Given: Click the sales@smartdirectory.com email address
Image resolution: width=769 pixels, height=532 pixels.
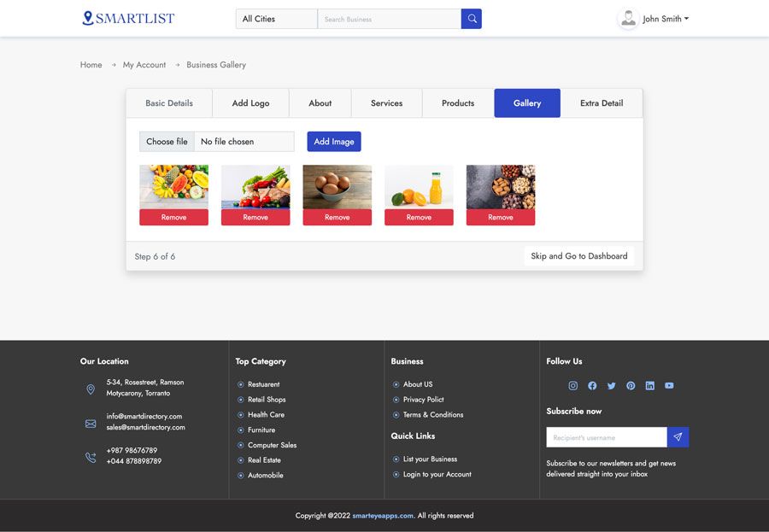Looking at the screenshot, I should pos(145,428).
